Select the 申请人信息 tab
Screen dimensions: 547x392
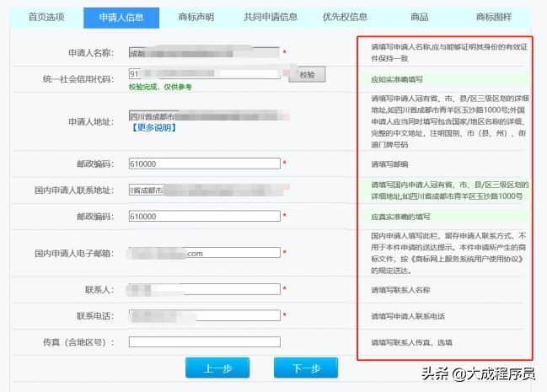click(x=121, y=18)
